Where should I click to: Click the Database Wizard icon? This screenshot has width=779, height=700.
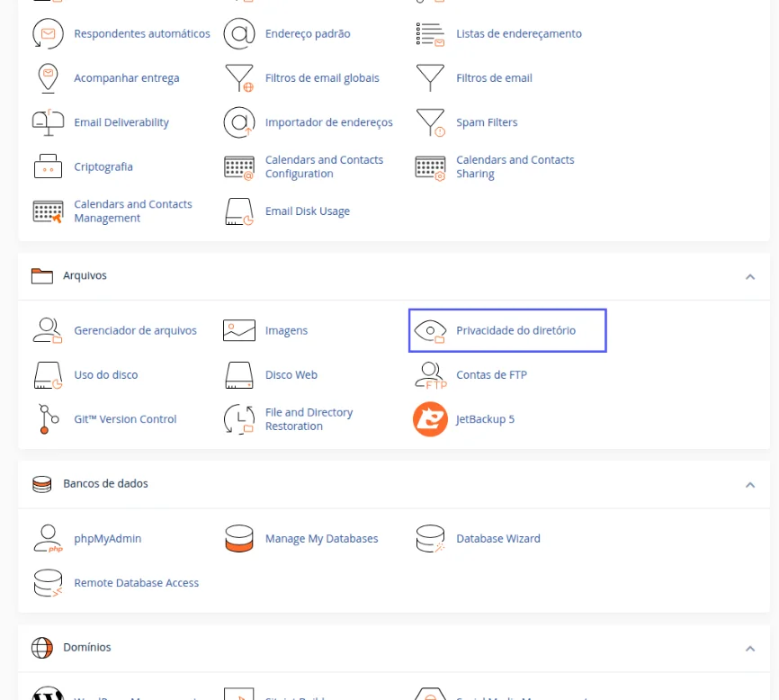(x=430, y=539)
